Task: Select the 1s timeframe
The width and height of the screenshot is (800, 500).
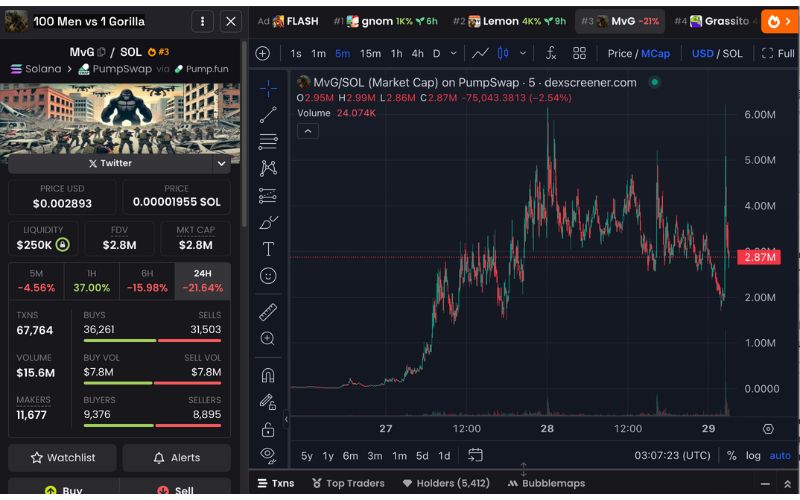Action: tap(295, 53)
